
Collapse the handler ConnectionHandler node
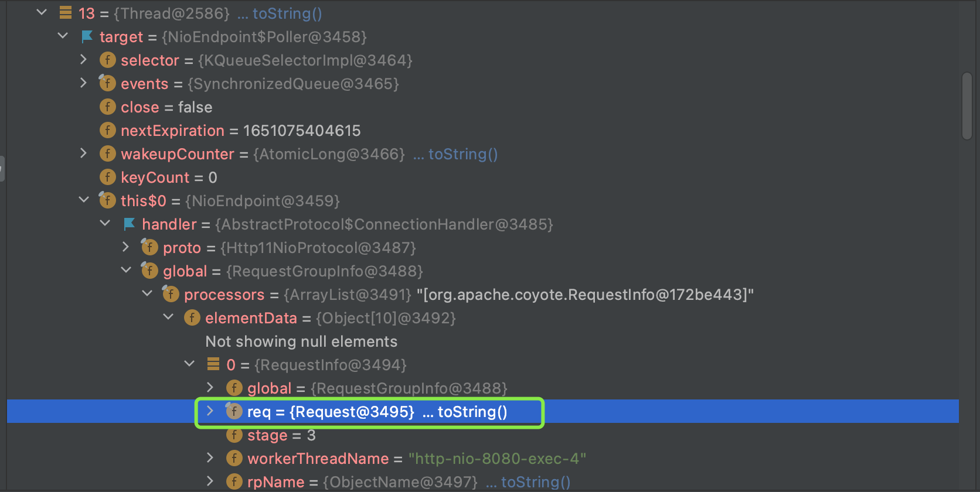point(105,223)
